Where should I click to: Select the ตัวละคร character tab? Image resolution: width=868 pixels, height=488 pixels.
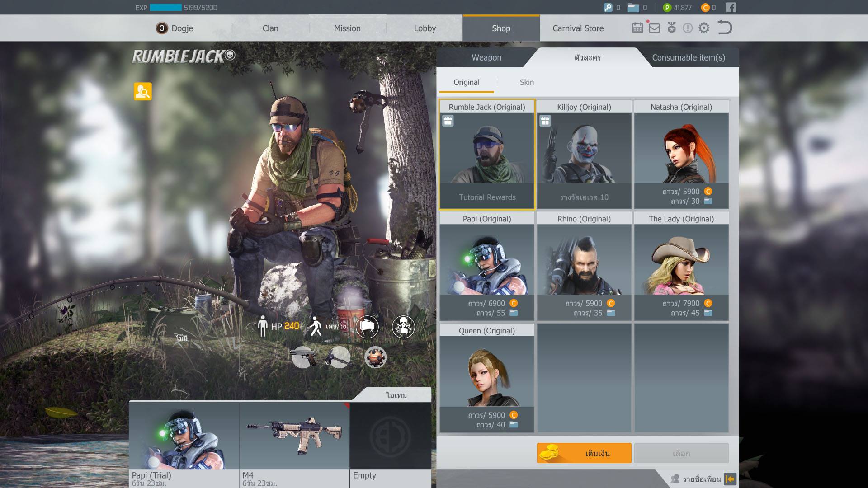point(588,57)
